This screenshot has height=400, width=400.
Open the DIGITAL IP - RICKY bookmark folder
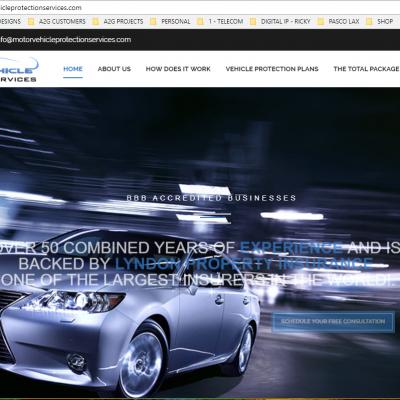point(285,22)
